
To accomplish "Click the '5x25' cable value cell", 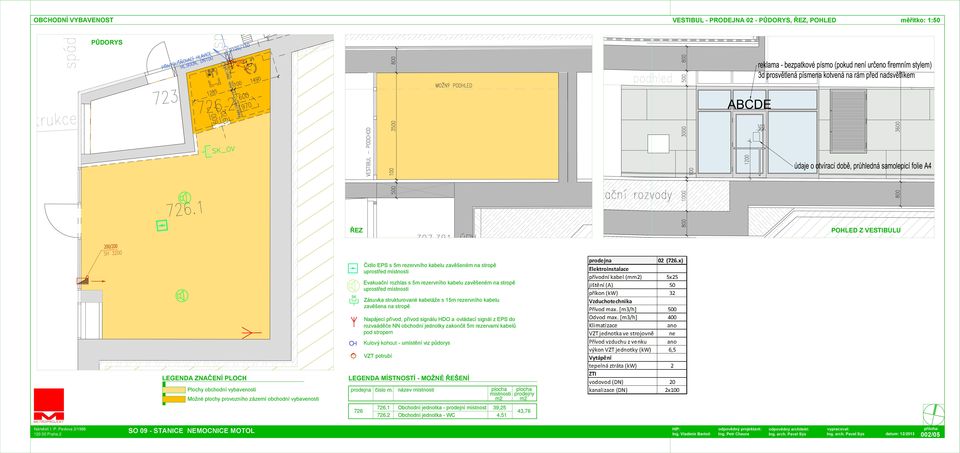I will pos(671,277).
